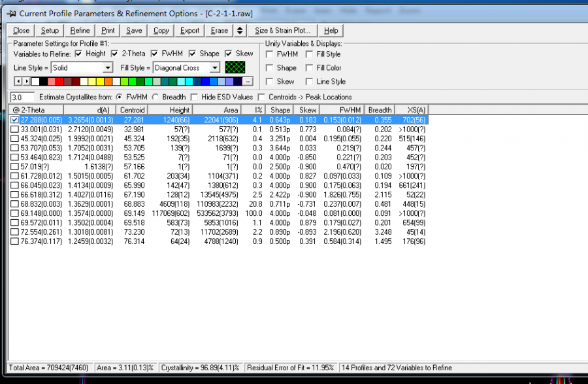
Task: Pick the bright yellow color swatch
Action: click(100, 82)
